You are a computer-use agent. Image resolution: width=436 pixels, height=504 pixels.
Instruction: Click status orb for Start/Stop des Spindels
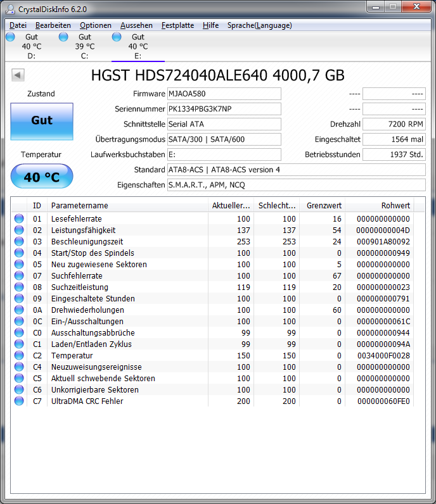(19, 253)
